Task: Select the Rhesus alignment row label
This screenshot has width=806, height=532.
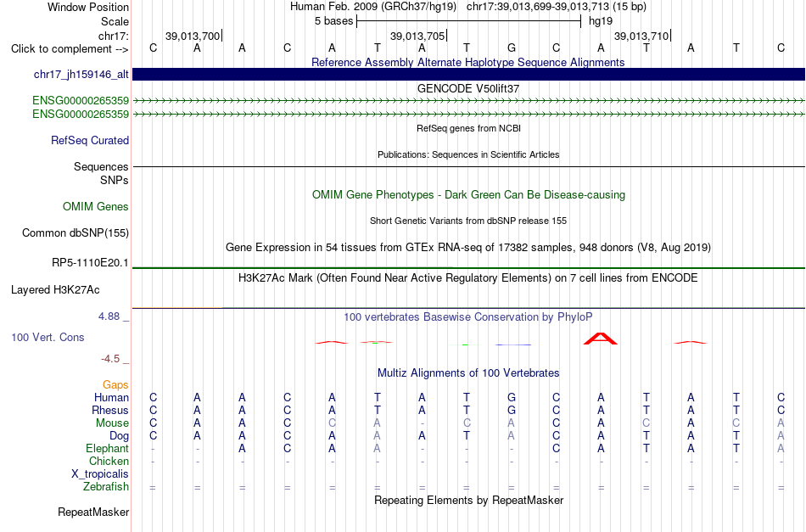Action: 110,410
